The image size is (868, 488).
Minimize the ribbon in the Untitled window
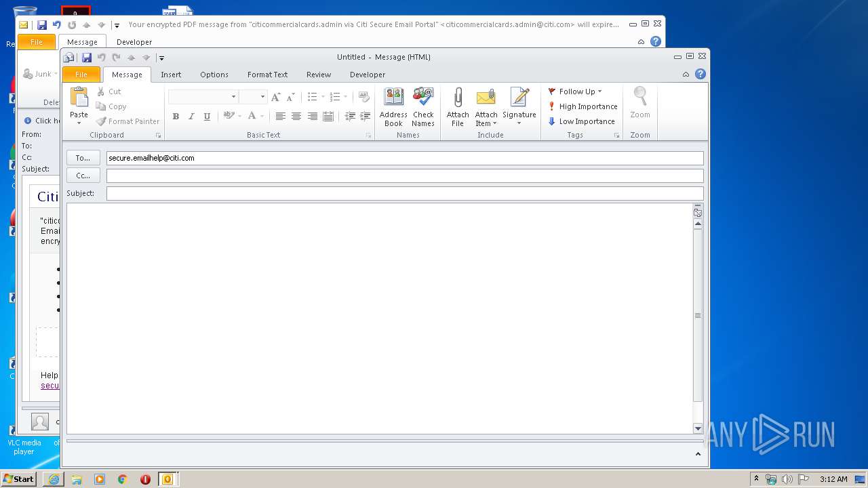(x=686, y=74)
